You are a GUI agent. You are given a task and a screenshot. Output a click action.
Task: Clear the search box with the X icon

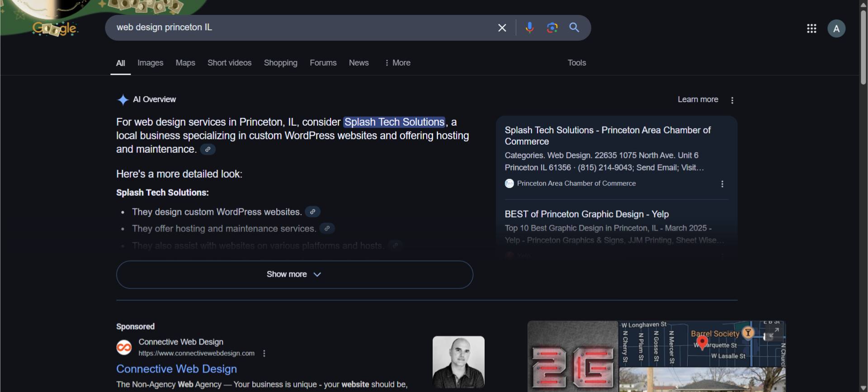coord(502,28)
